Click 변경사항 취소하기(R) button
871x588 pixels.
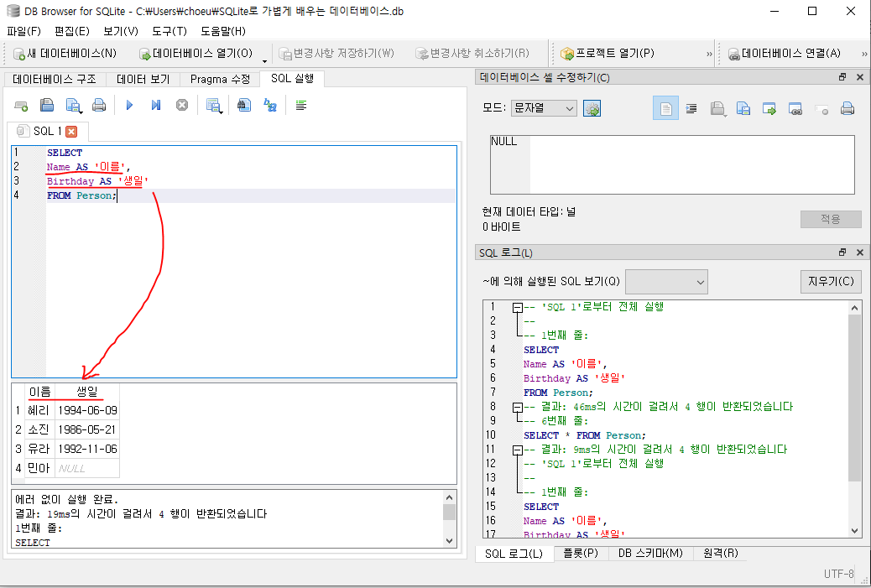(x=472, y=54)
